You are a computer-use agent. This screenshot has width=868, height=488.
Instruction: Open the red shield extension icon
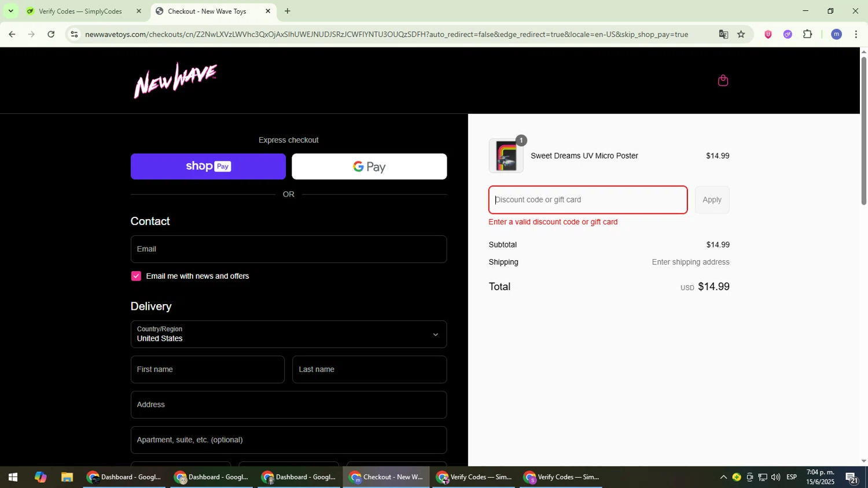click(x=768, y=34)
